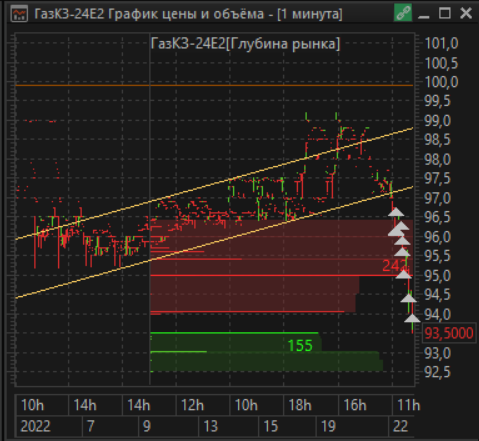479x441 pixels.
Task: Select the lower yellow channel trend line
Action: pyautogui.click(x=214, y=242)
